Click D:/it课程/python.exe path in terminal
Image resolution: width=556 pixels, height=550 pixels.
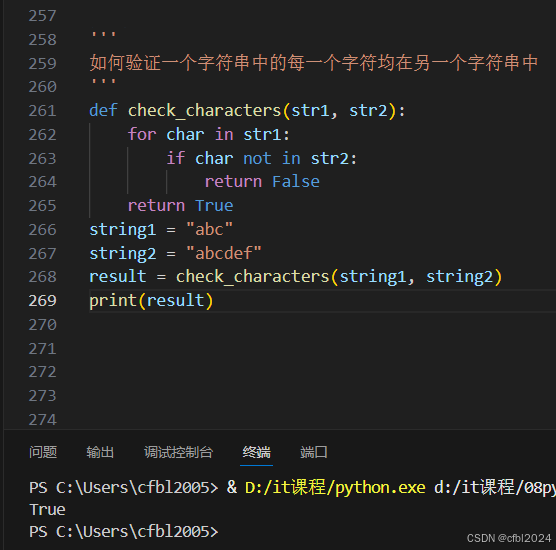tap(335, 488)
